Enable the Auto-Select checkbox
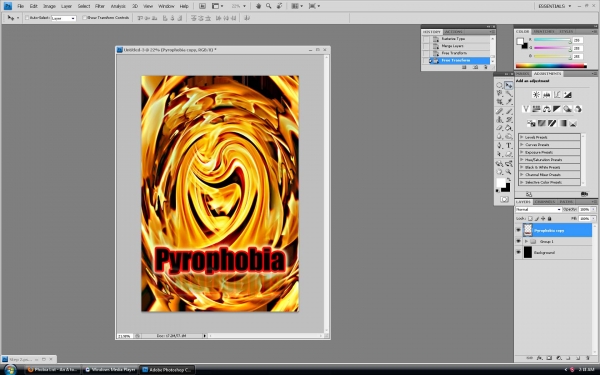Image resolution: width=600 pixels, height=375 pixels. (27, 17)
